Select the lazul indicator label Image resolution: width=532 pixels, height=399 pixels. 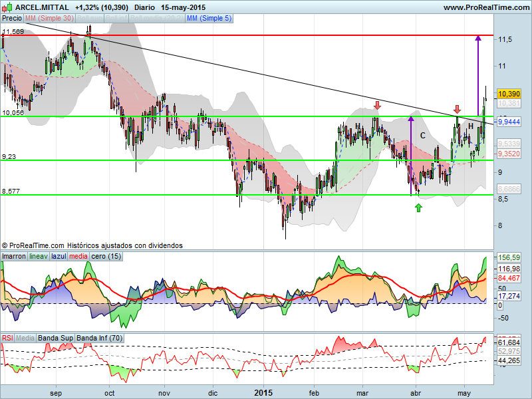(59, 257)
